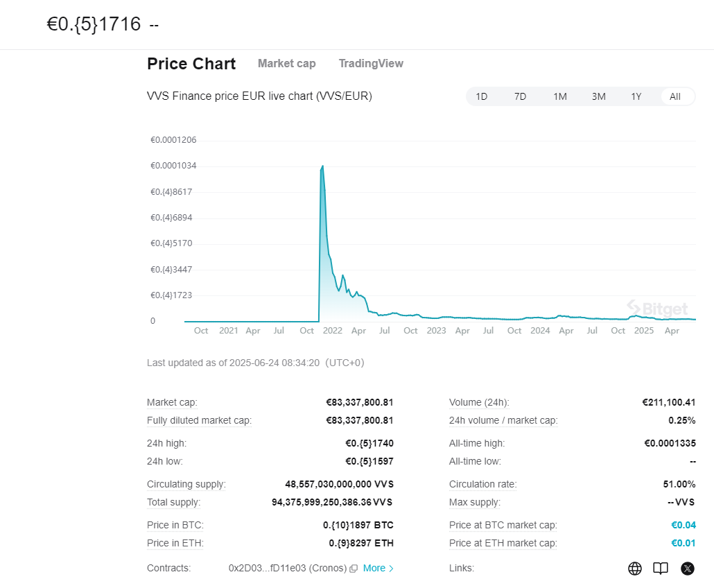Click the Last updated timestamp text
The height and width of the screenshot is (588, 714).
[256, 363]
